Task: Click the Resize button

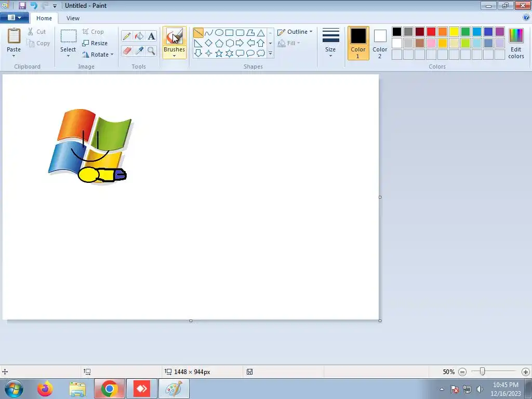Action: tap(95, 43)
